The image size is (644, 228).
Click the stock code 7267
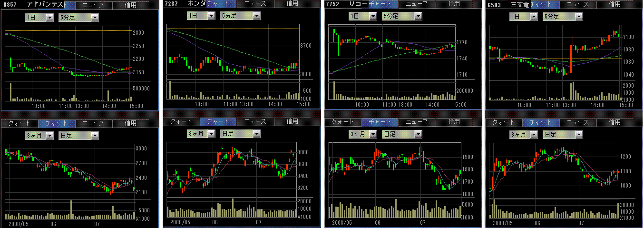coord(172,3)
